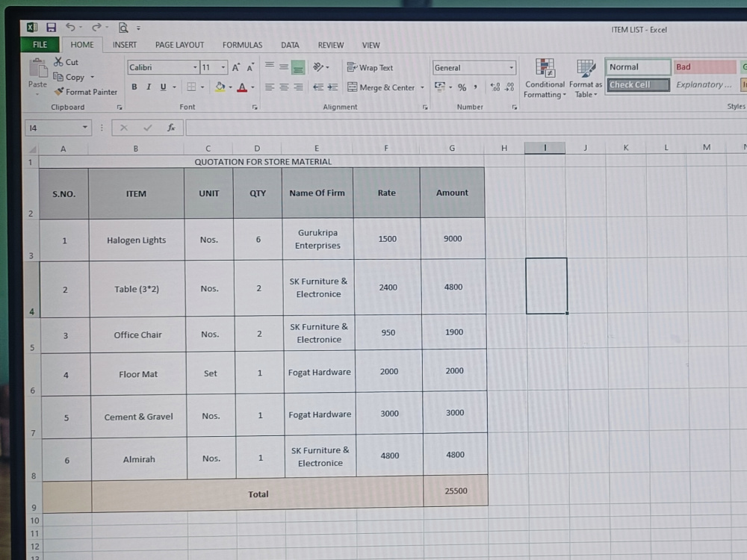Open text Orientation options
The image size is (747, 560).
coord(318,67)
